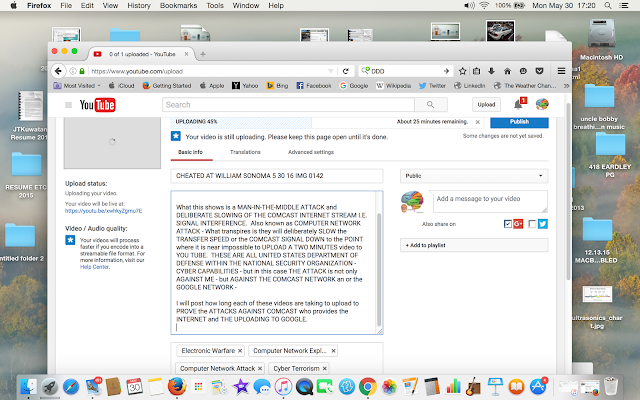Open the Messages Dock icon

[x=262, y=386]
